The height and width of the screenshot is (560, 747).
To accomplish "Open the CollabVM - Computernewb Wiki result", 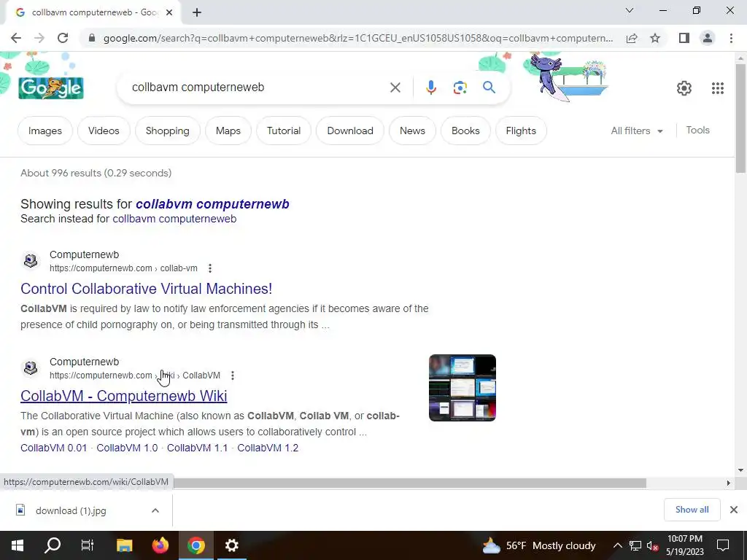I will point(124,396).
